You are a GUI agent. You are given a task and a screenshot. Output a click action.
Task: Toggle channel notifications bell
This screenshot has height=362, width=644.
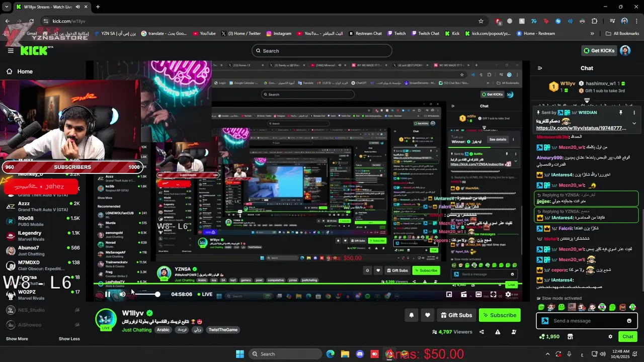coord(411,315)
